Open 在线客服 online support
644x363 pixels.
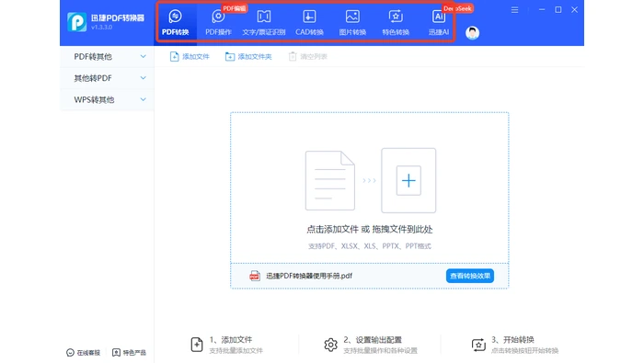coord(83,353)
